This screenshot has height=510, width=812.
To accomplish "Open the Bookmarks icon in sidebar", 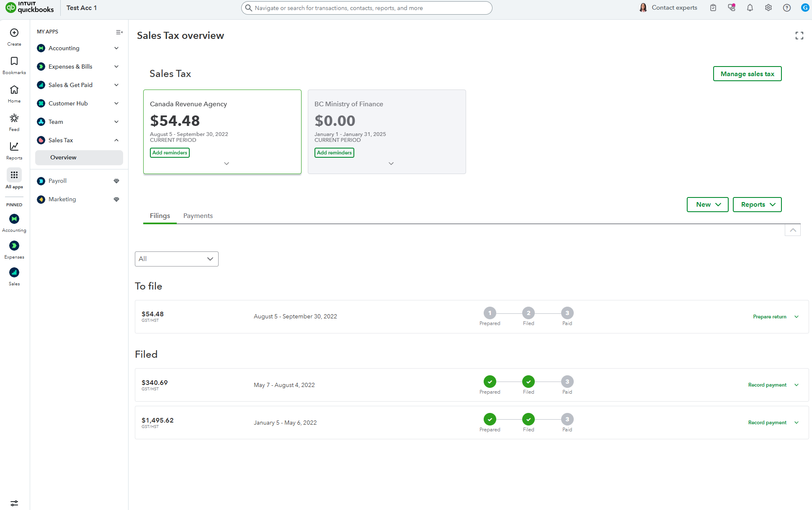I will (14, 62).
